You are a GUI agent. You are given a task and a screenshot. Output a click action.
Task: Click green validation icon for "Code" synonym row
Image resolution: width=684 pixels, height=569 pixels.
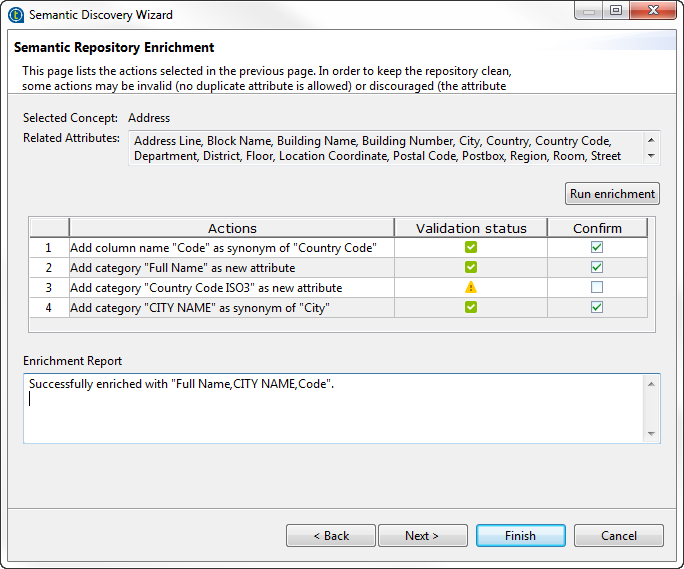point(471,247)
